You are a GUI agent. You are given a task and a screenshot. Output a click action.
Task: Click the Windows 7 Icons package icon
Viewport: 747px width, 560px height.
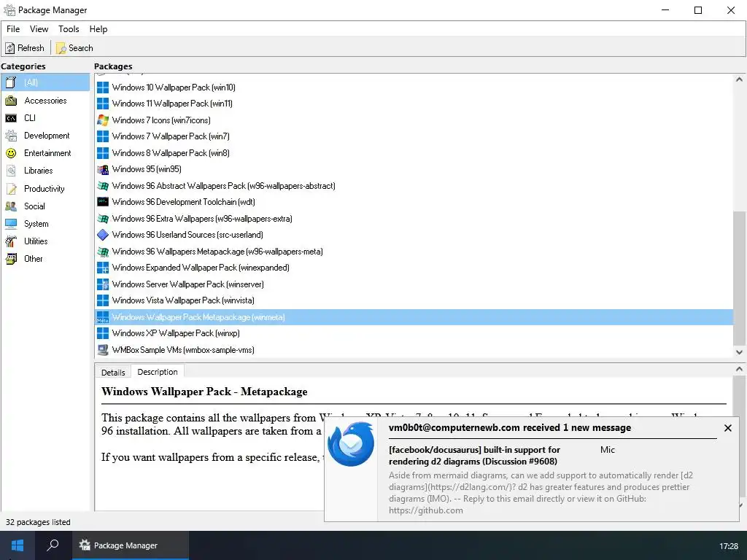click(103, 120)
